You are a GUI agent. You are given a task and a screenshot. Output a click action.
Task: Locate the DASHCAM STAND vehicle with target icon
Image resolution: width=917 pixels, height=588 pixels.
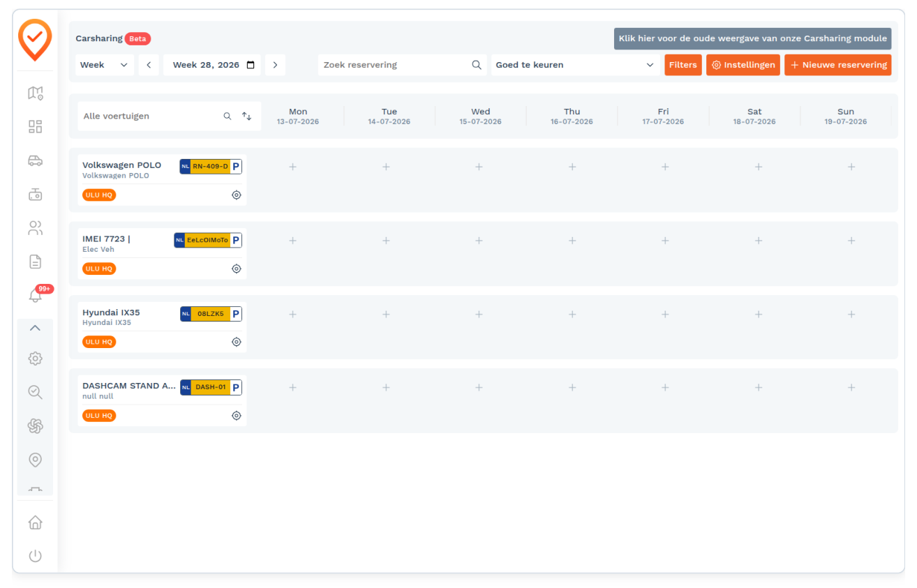(237, 416)
